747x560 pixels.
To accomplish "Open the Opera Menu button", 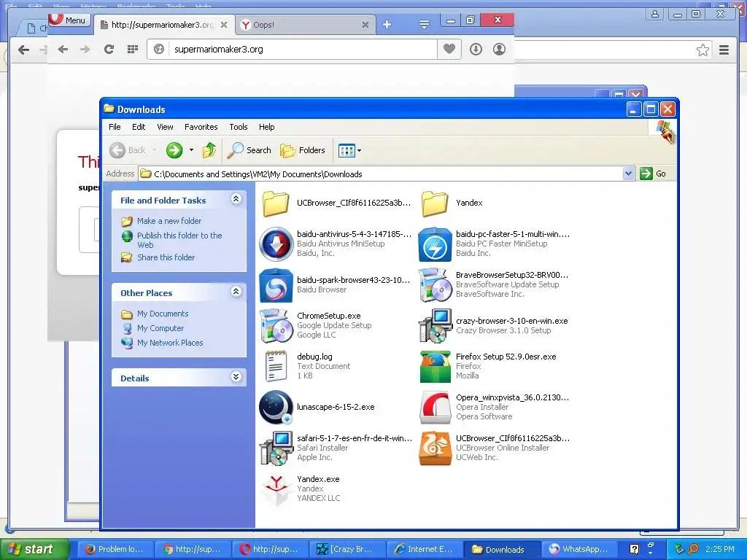I will click(69, 20).
